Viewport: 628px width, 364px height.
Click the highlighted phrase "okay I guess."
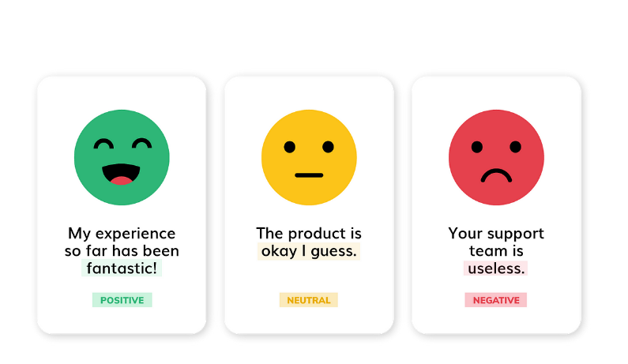point(309,251)
